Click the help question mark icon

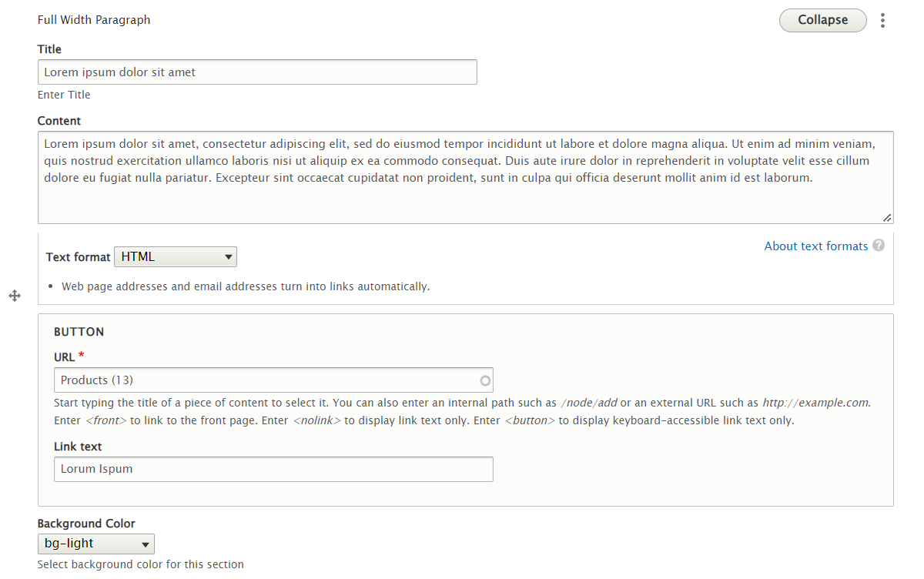pyautogui.click(x=879, y=246)
